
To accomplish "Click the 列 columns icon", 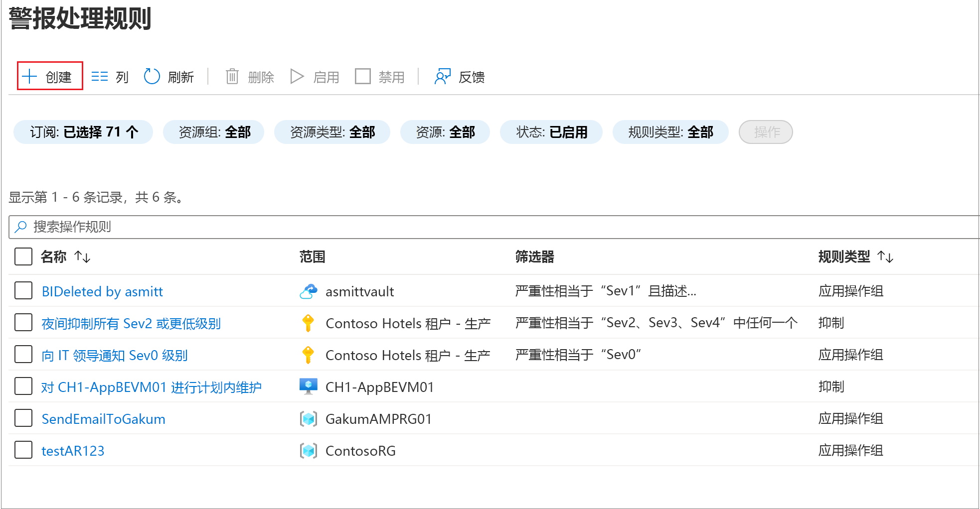I will 100,76.
